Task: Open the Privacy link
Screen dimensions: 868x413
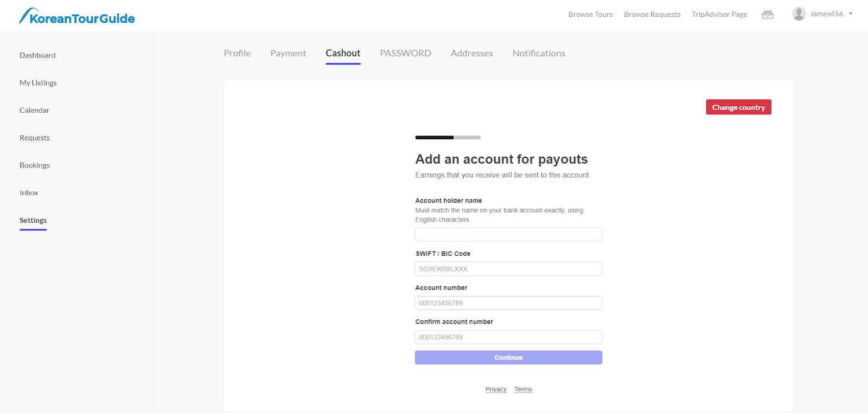Action: click(x=496, y=389)
